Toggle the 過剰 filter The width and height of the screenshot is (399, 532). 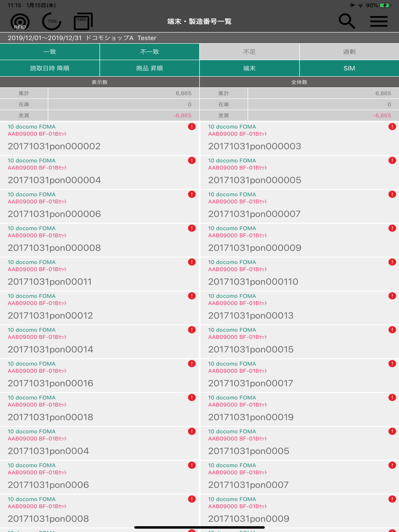pyautogui.click(x=349, y=52)
